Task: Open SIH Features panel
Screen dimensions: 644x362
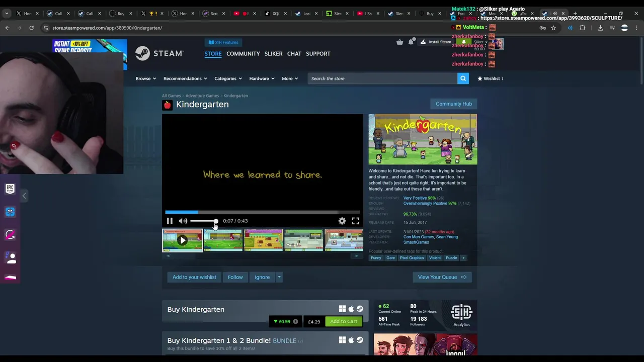Action: (x=223, y=42)
